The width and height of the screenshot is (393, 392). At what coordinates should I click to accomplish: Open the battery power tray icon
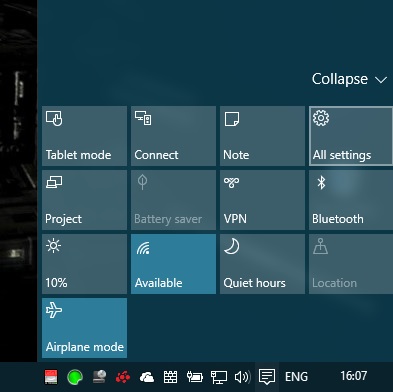click(x=195, y=377)
